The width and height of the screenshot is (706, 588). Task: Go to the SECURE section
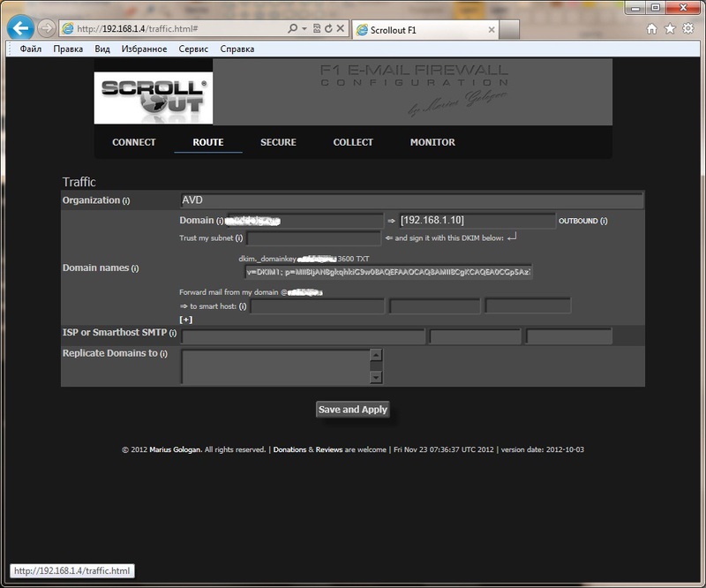coord(278,142)
